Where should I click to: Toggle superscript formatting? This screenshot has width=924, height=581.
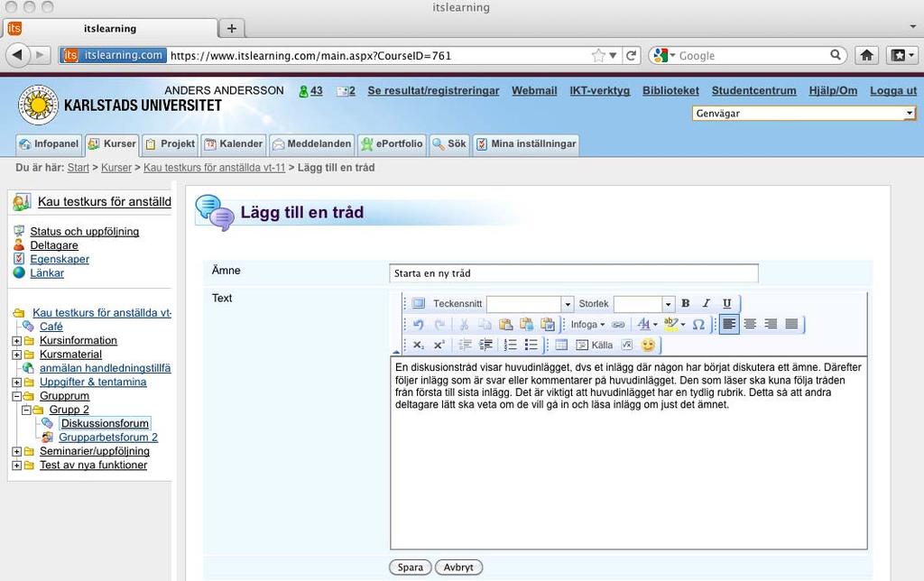pyautogui.click(x=439, y=345)
